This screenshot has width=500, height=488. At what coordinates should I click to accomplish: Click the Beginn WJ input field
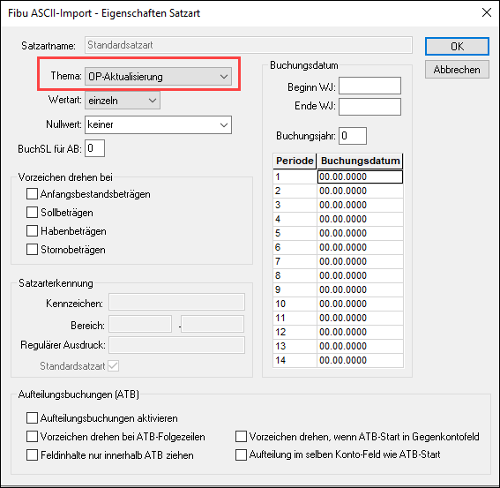pos(370,86)
